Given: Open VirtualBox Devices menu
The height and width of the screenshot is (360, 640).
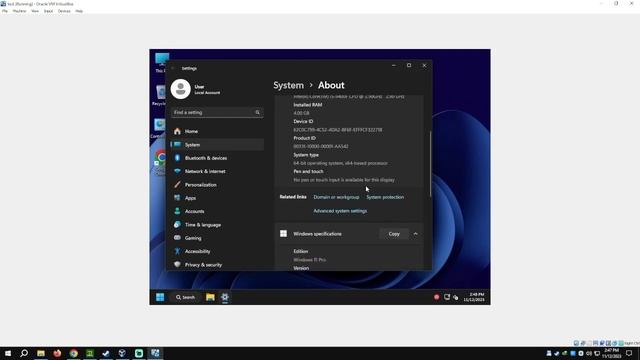Looking at the screenshot, I should tap(64, 11).
